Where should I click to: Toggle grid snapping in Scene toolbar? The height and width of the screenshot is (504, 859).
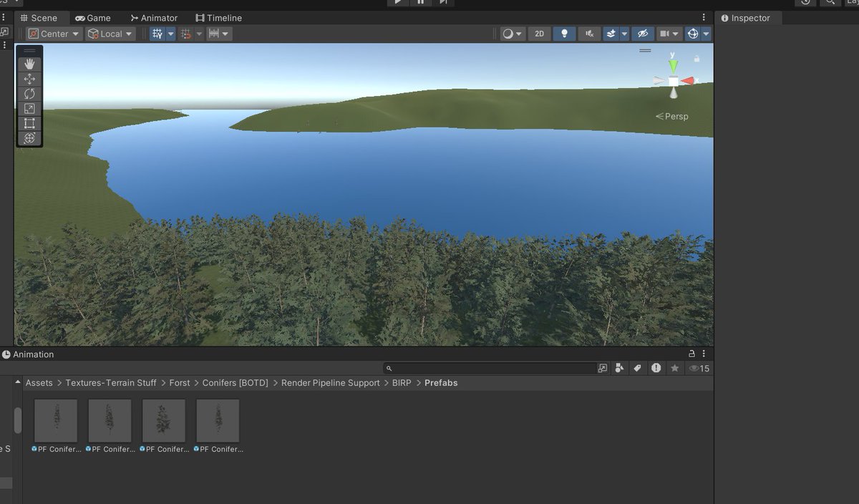pyautogui.click(x=157, y=34)
